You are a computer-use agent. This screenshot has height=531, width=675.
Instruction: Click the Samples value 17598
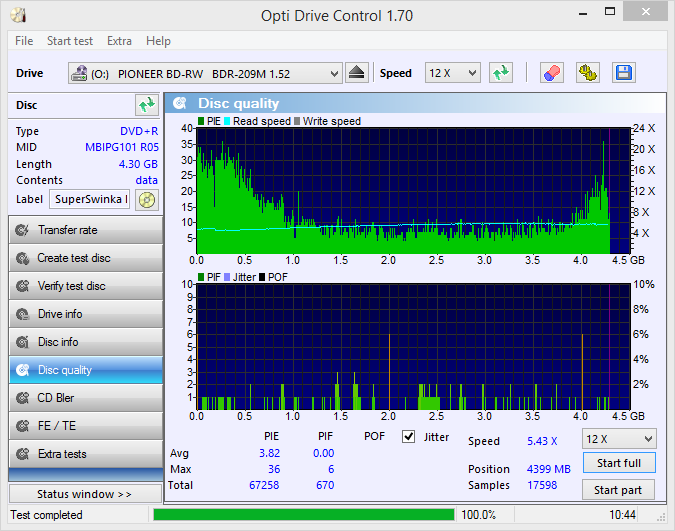542,485
